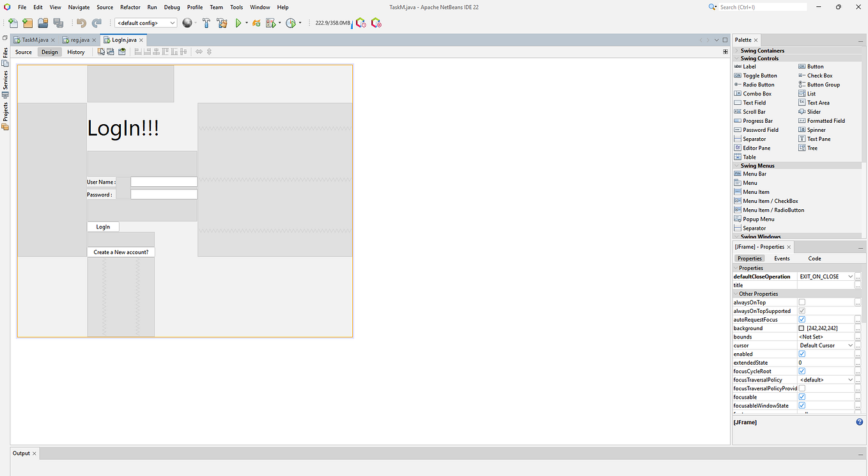This screenshot has height=476, width=868.
Task: Click the Preview Design icon
Action: click(x=122, y=52)
